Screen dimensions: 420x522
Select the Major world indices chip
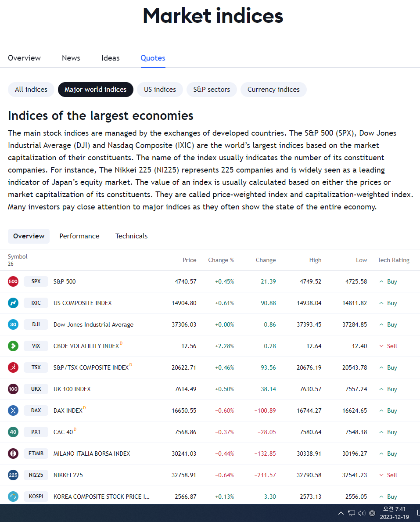click(x=96, y=90)
